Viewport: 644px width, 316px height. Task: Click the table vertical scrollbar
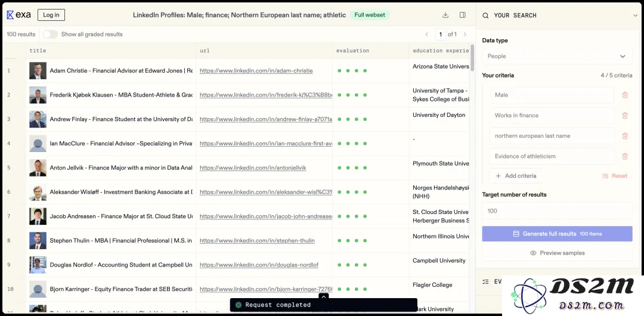pos(472,57)
